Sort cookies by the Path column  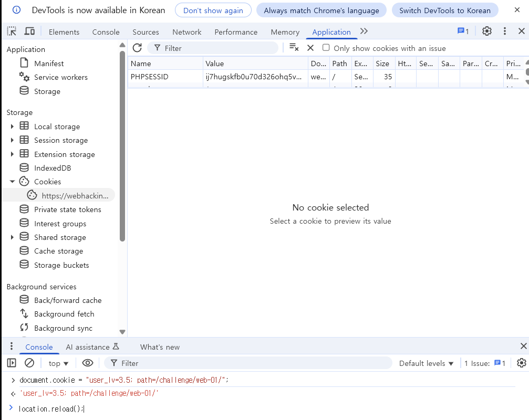[x=340, y=64]
